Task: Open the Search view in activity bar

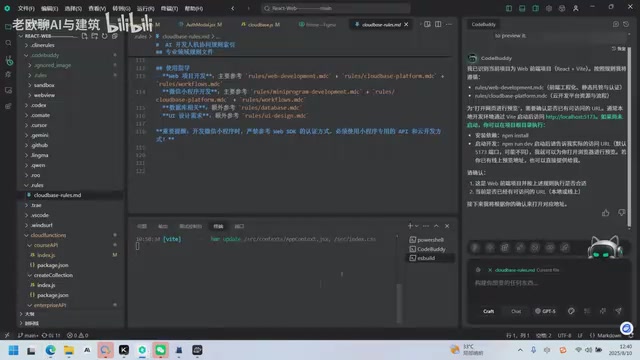Action: 8,43
